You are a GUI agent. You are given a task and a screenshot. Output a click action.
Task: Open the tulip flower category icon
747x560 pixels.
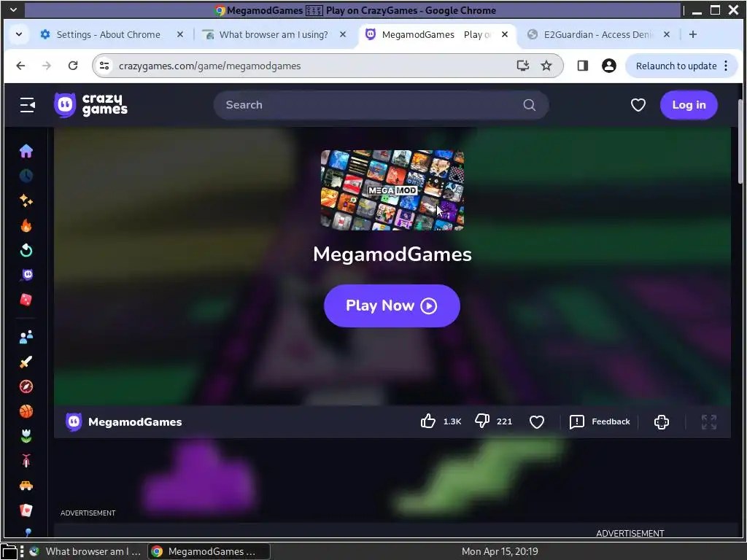point(26,436)
